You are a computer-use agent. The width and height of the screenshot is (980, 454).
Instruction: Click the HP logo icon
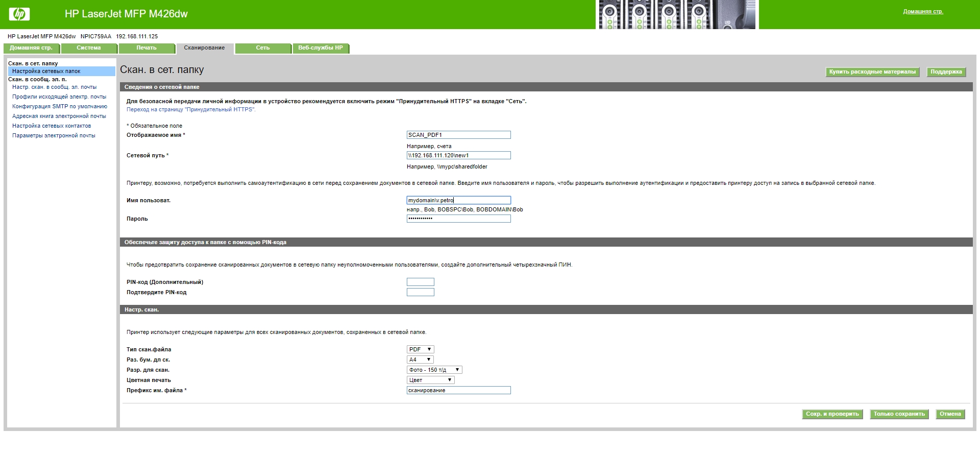(19, 14)
